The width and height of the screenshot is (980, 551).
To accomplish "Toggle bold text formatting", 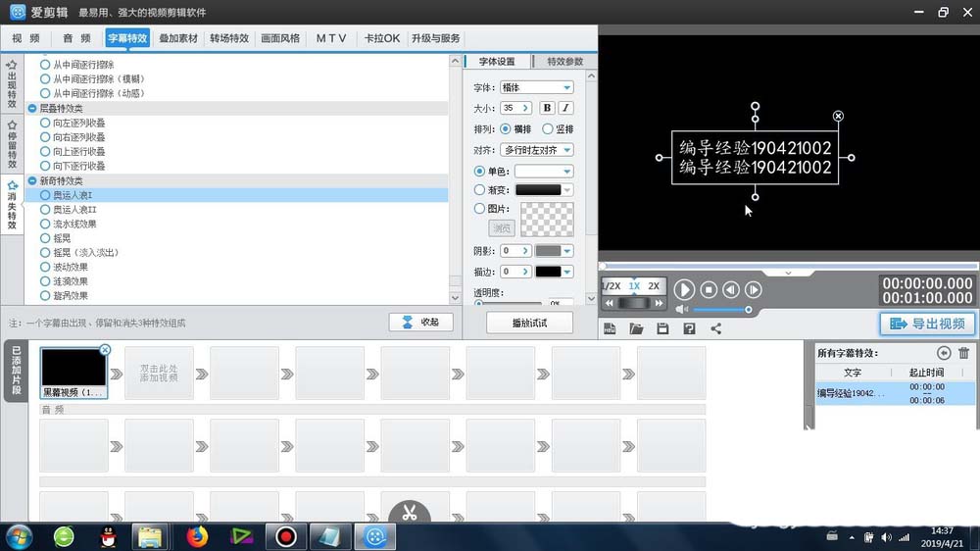I will pyautogui.click(x=547, y=108).
